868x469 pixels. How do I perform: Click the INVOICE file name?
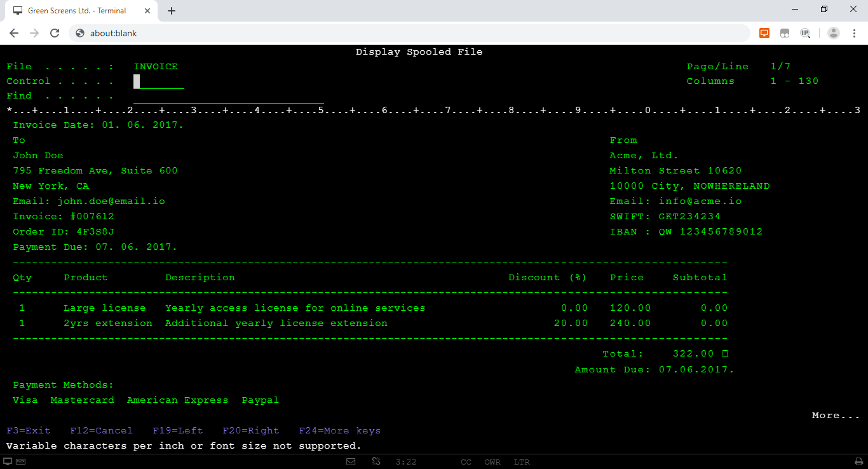[156, 67]
